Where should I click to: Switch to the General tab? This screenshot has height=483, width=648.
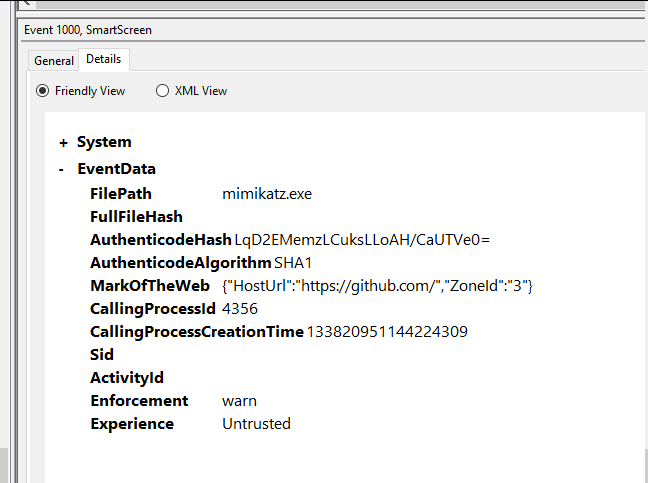click(x=54, y=61)
